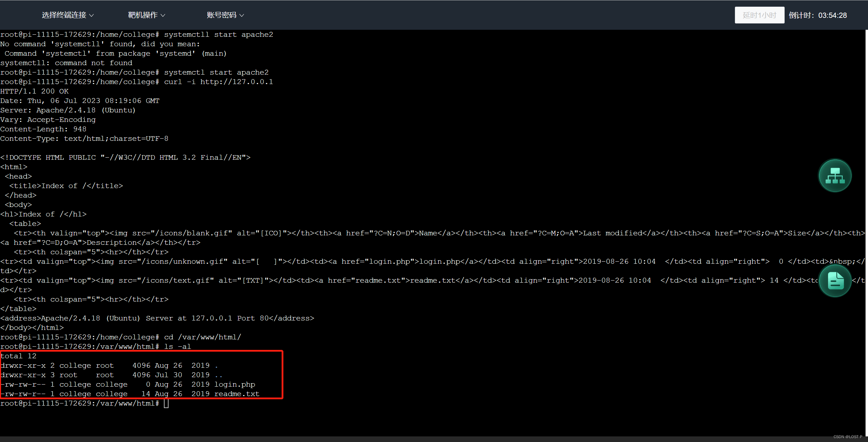Click the '</body></html>' closing line
The image size is (868, 442).
(32, 328)
